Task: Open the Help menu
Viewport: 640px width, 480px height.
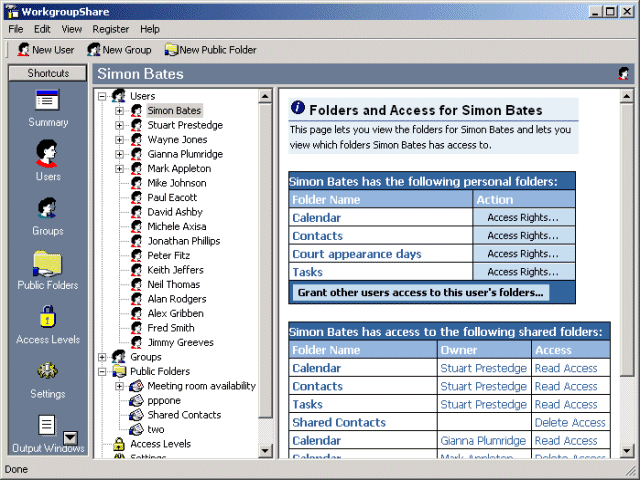Action: (150, 29)
